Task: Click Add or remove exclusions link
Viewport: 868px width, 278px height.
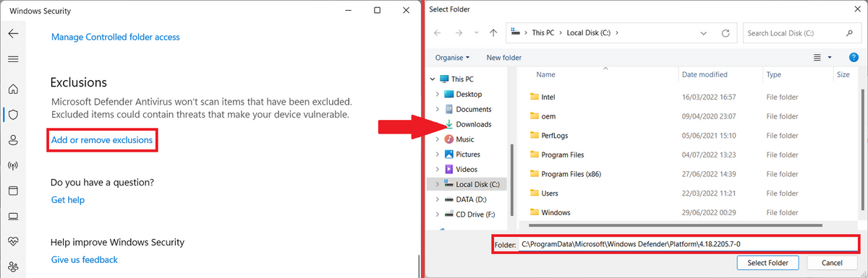Action: coord(102,140)
